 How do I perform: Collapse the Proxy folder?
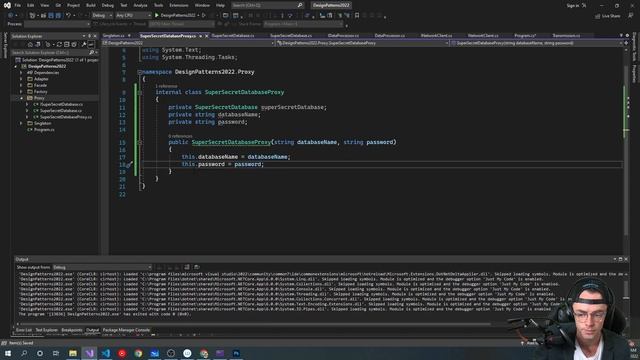(x=21, y=98)
